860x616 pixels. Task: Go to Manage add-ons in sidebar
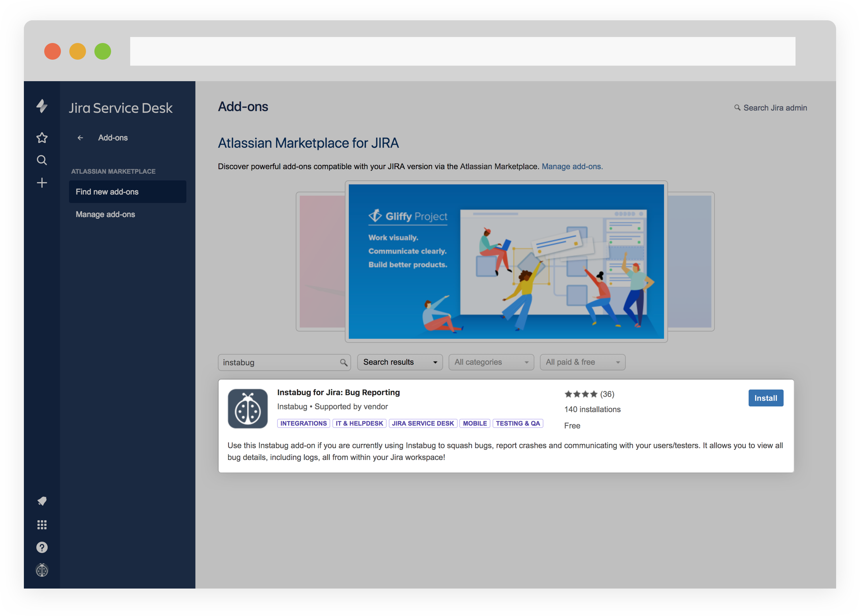coord(106,214)
